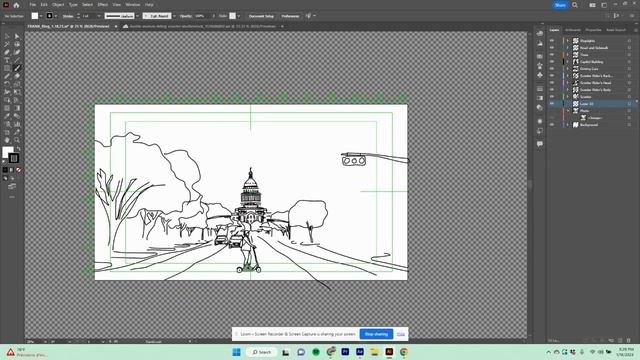The height and width of the screenshot is (360, 640).
Task: Hide the Scooter Rider's Head layer
Action: pyautogui.click(x=552, y=83)
